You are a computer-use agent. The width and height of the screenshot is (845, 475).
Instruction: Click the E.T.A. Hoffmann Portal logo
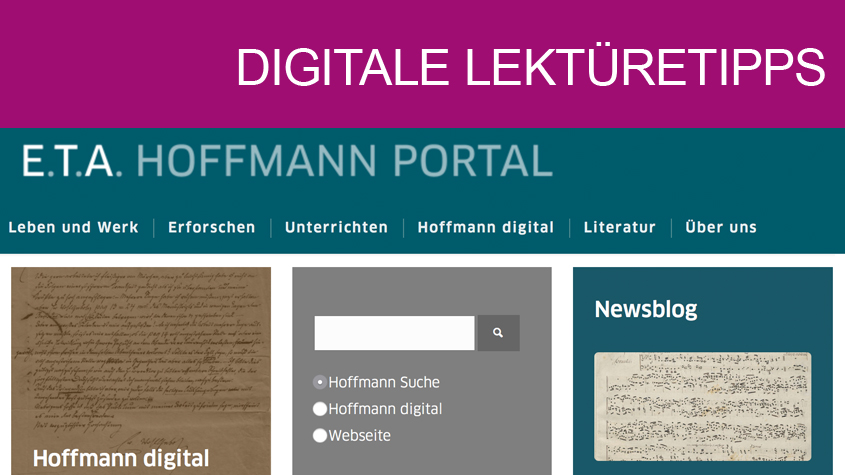coord(287,161)
